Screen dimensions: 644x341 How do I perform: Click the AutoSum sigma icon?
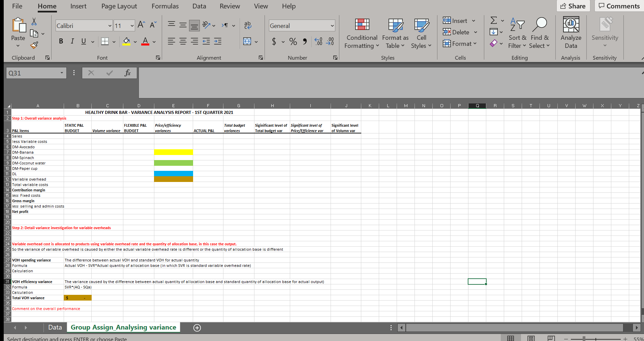pos(494,21)
